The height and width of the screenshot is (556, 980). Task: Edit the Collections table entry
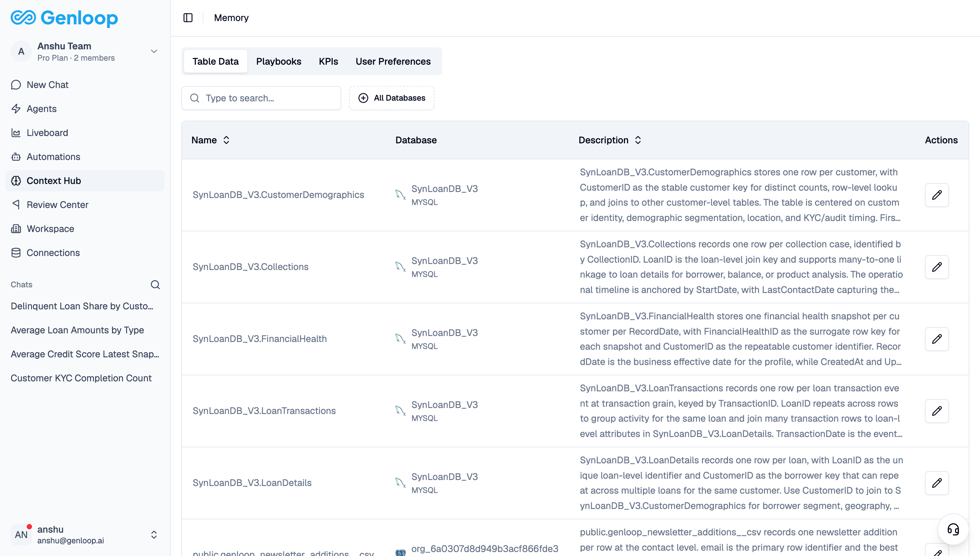936,267
